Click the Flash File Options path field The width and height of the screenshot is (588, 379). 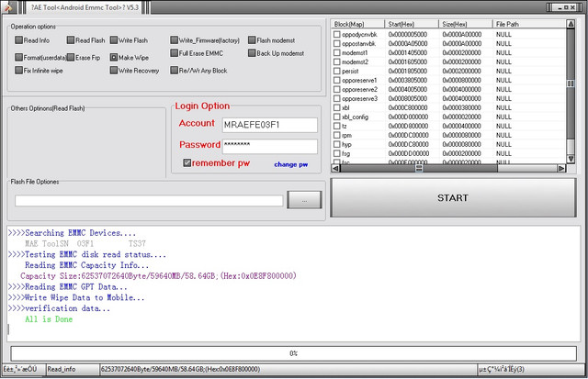[148, 200]
